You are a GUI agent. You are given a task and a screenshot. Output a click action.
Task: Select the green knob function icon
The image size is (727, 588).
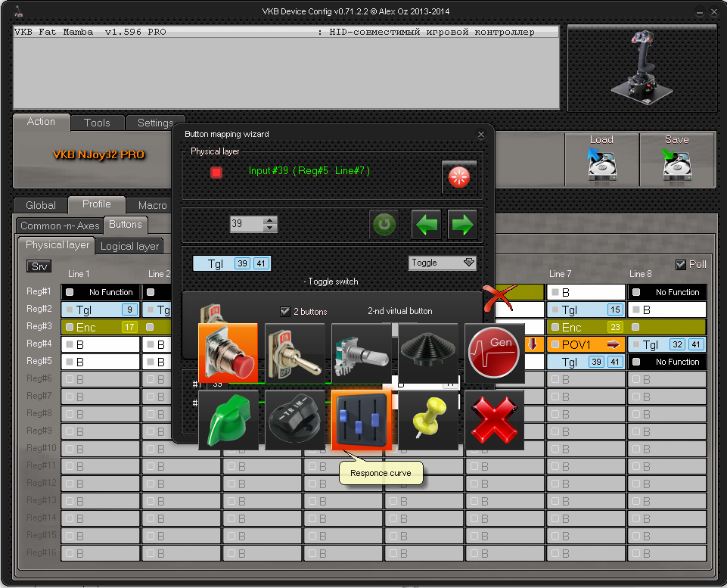click(228, 420)
